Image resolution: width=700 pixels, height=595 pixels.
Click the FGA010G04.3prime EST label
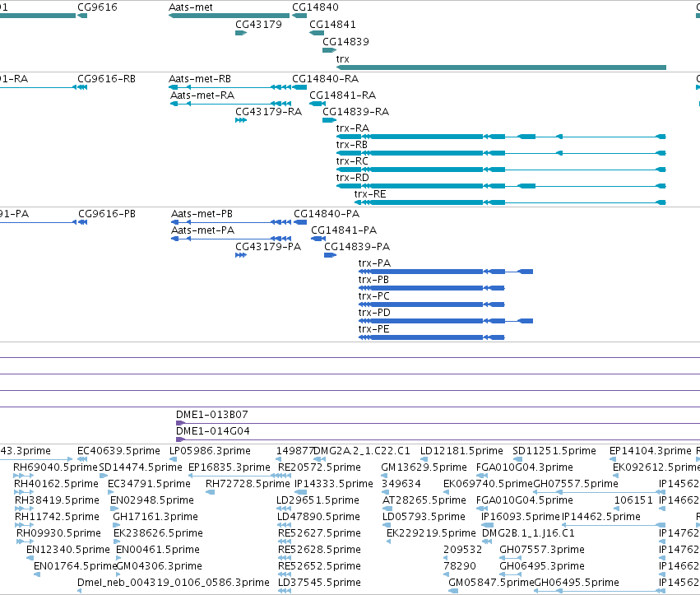coord(525,467)
